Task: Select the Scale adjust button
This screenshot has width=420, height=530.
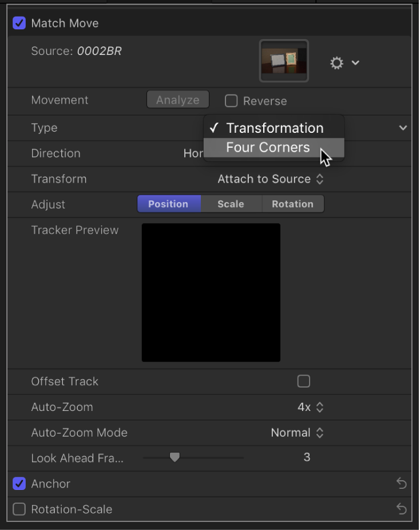Action: [x=231, y=204]
